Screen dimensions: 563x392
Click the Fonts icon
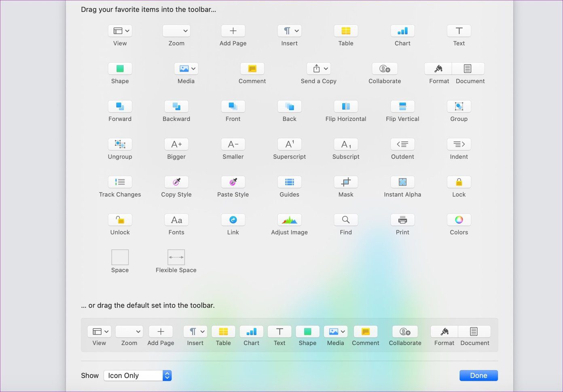point(176,220)
